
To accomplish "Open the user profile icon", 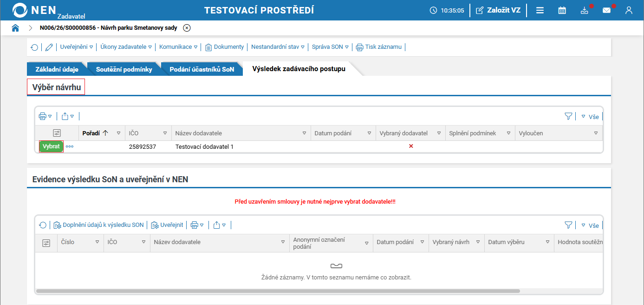I will (x=629, y=10).
